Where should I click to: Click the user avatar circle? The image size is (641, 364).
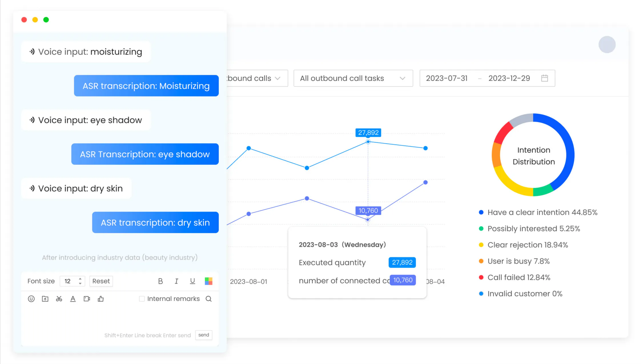[607, 45]
